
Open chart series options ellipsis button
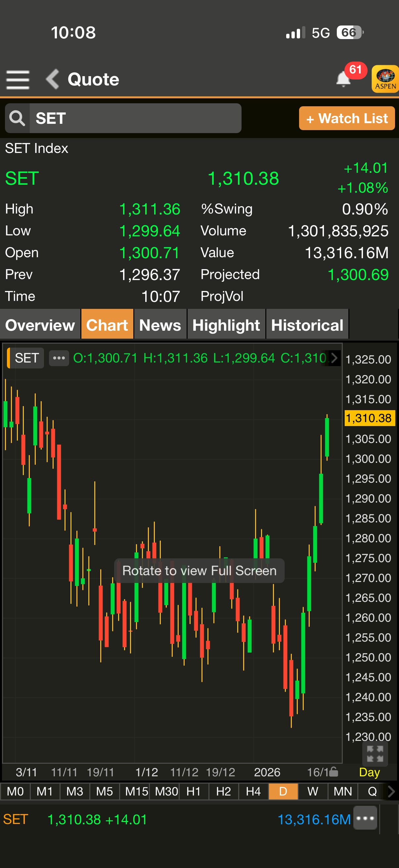coord(59,358)
